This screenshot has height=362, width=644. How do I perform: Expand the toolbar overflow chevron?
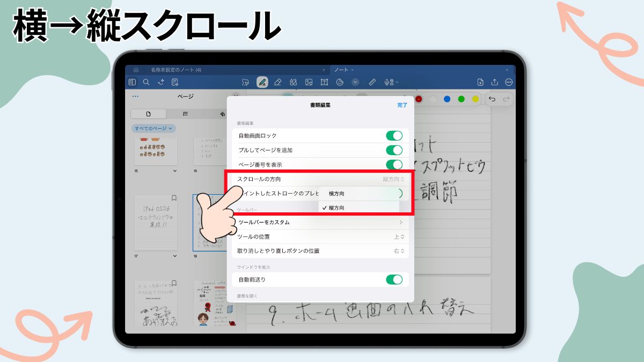click(355, 82)
